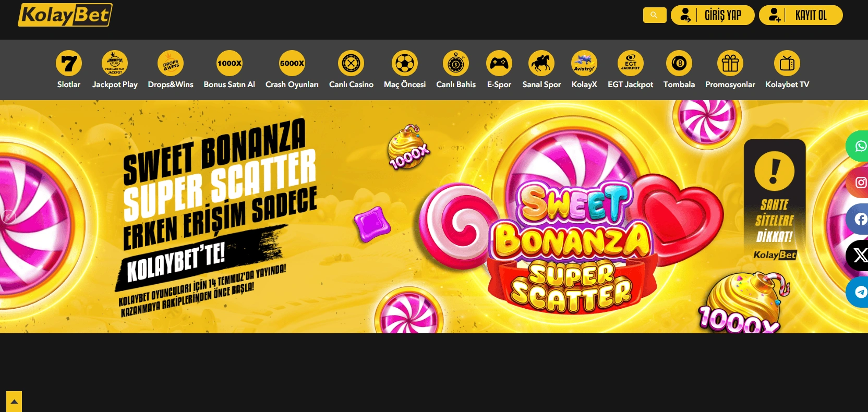Select Sanal Spor horse racing icon
The image size is (868, 412).
click(541, 63)
